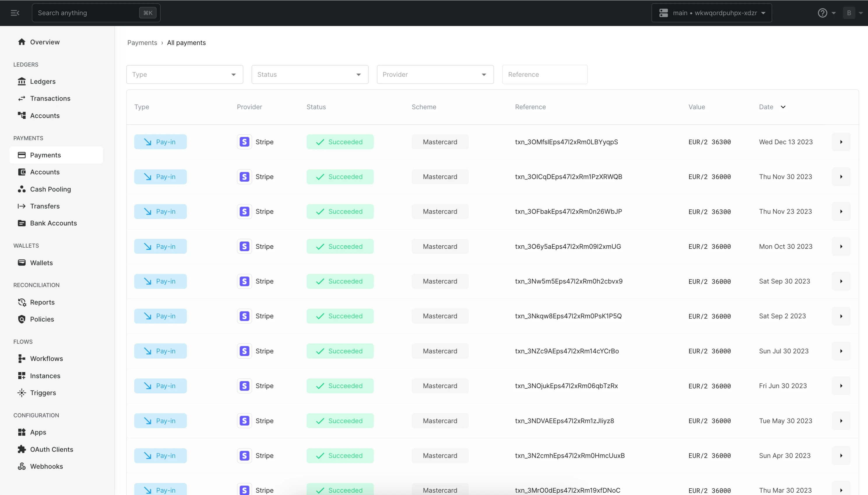Click the Stripe provider icon first row
This screenshot has height=495, width=868.
(245, 142)
